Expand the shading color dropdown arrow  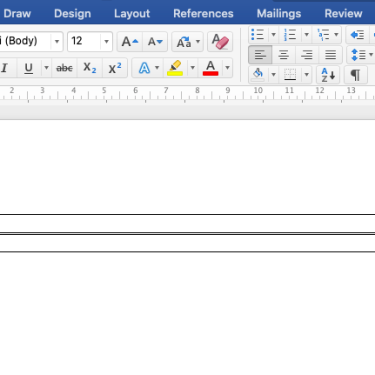coord(273,75)
